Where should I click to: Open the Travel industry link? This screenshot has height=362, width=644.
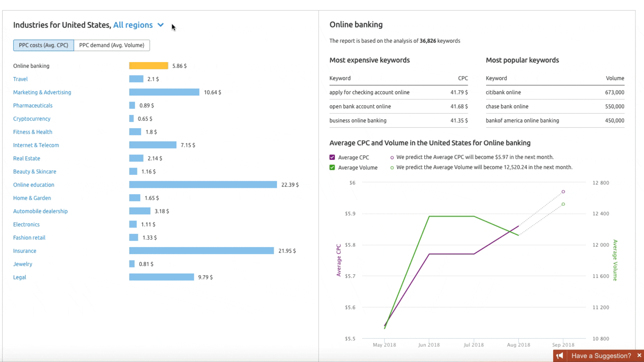click(20, 79)
